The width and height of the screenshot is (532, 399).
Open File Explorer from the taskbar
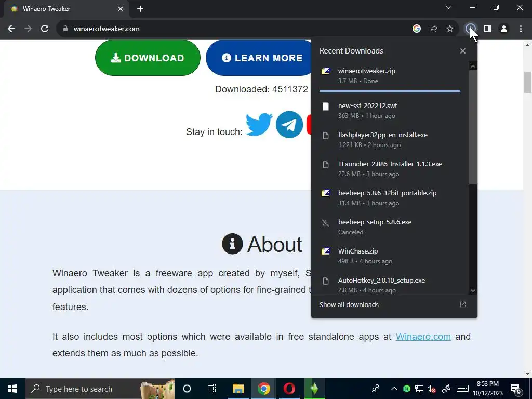pos(238,389)
